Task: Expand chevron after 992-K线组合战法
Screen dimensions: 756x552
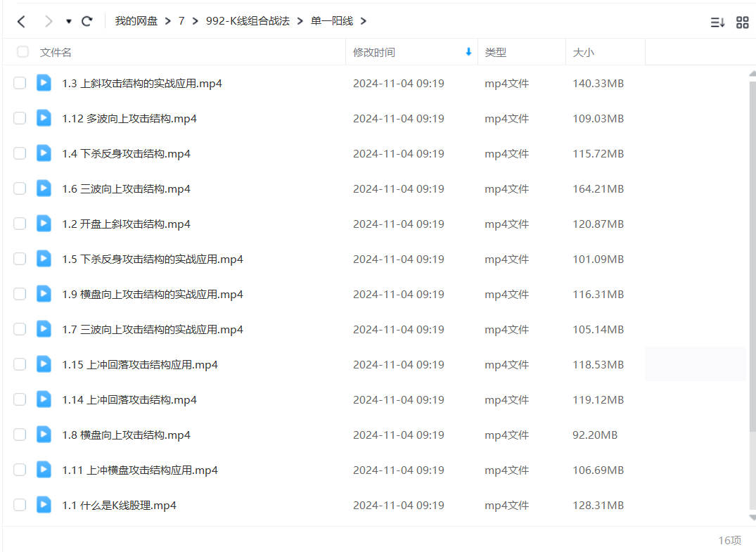Action: click(300, 20)
